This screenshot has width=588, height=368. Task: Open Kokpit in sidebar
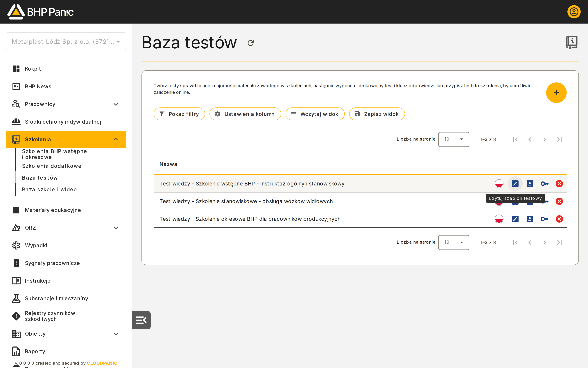[x=66, y=69]
